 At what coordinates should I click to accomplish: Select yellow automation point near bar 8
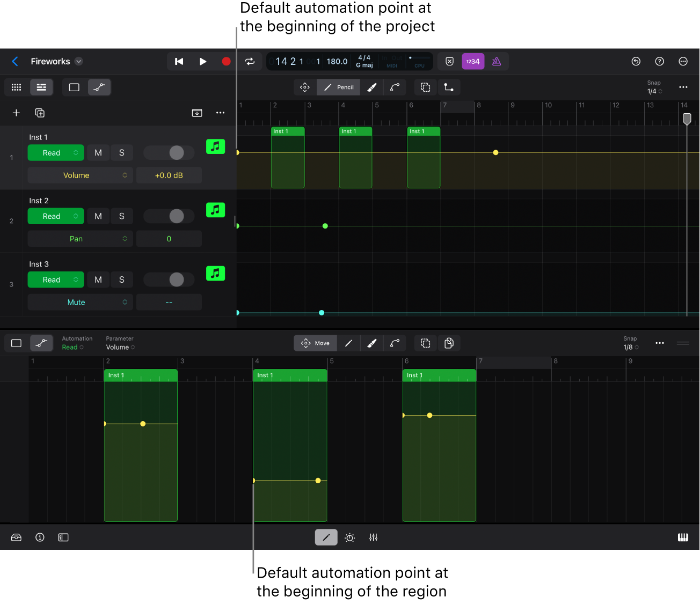(x=495, y=153)
